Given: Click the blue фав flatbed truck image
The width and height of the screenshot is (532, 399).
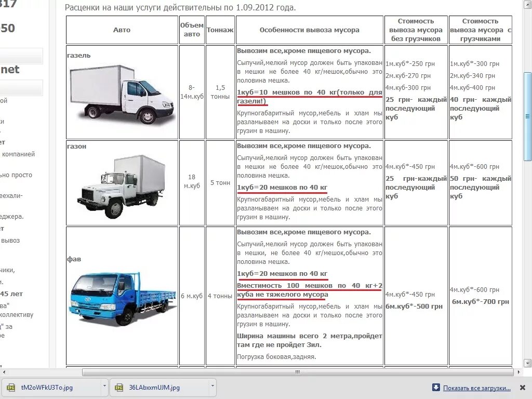Looking at the screenshot, I should tap(123, 299).
